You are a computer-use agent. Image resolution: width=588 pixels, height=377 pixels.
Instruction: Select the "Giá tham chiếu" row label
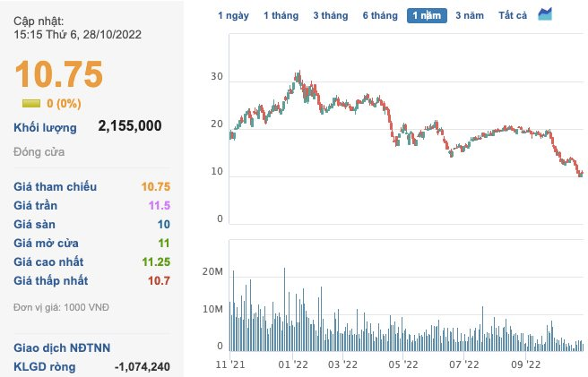pos(56,186)
